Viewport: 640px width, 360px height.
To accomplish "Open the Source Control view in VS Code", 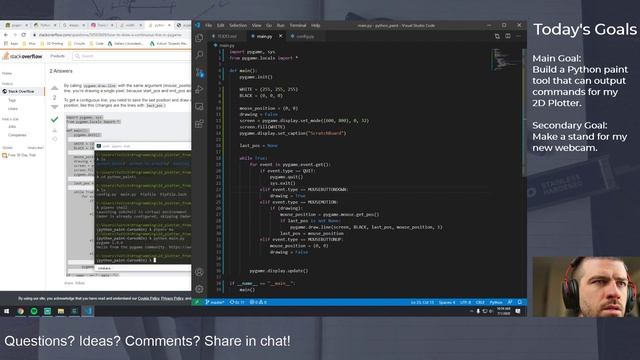I will click(x=200, y=73).
